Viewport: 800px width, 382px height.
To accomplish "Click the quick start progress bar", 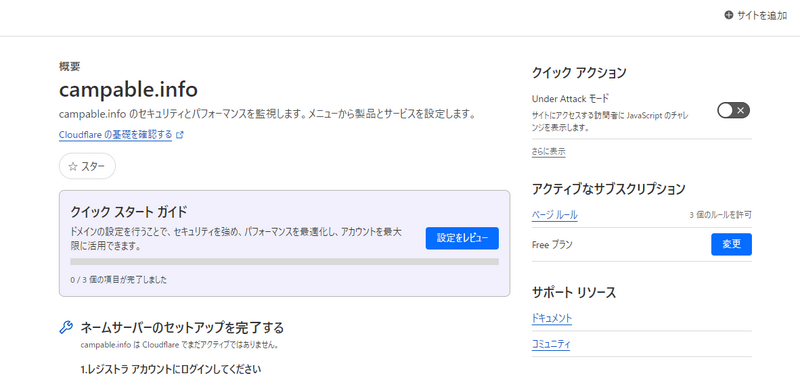I will [284, 262].
